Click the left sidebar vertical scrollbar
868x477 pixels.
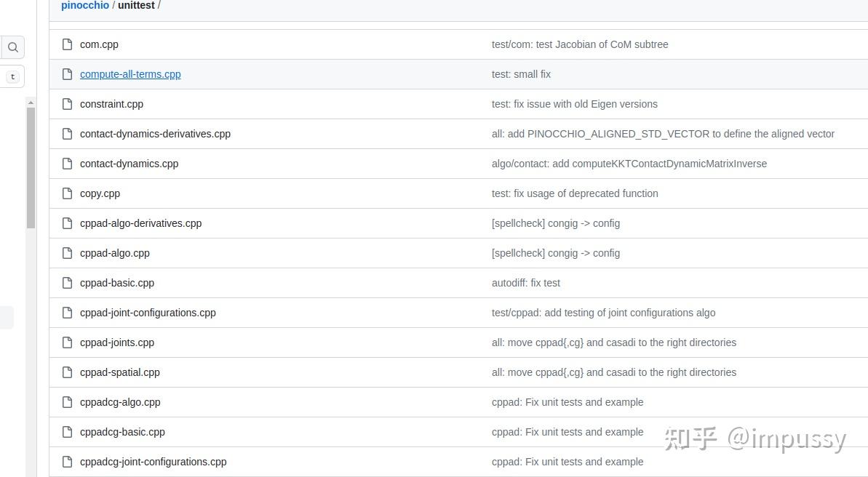[31, 167]
